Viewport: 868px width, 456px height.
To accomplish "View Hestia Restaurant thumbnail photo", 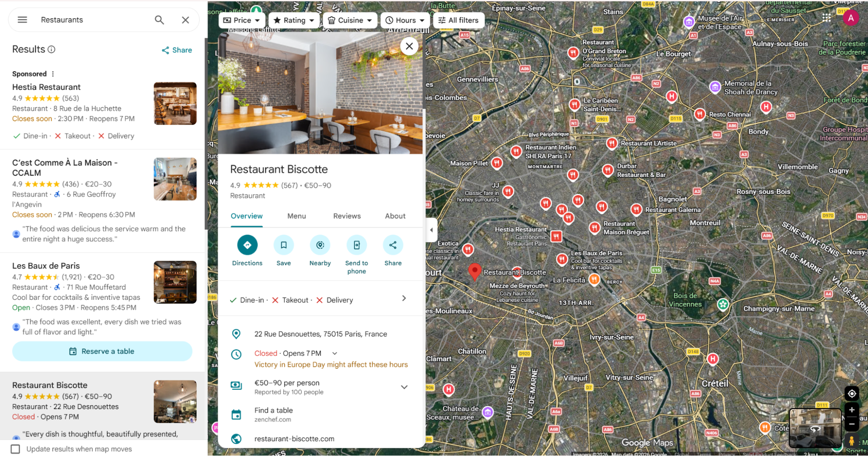I will [175, 104].
